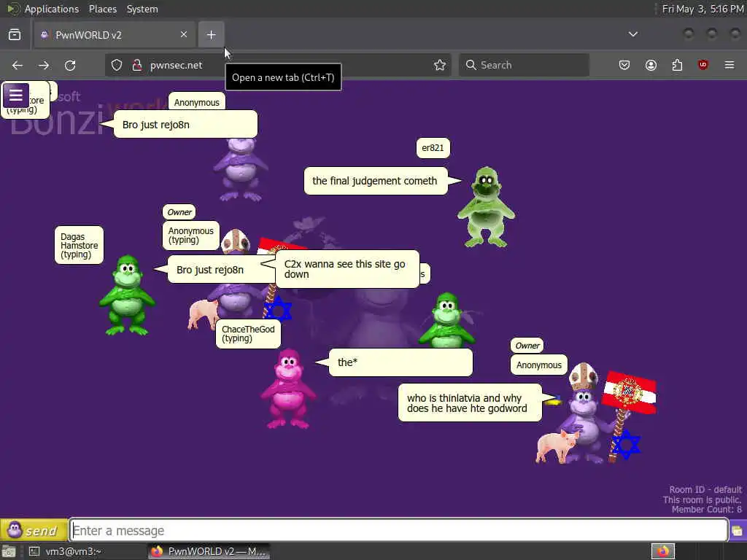The width and height of the screenshot is (747, 560).
Task: Click the er821 name tag
Action: click(433, 148)
